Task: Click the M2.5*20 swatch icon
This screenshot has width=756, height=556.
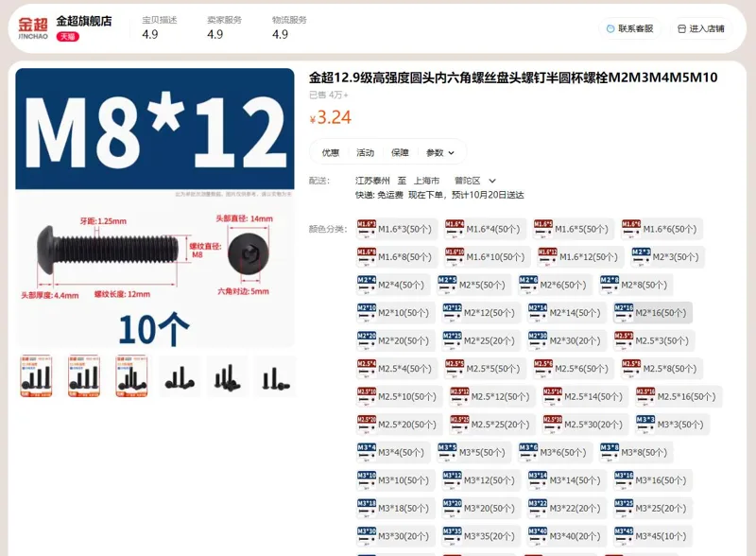Action: tap(367, 426)
